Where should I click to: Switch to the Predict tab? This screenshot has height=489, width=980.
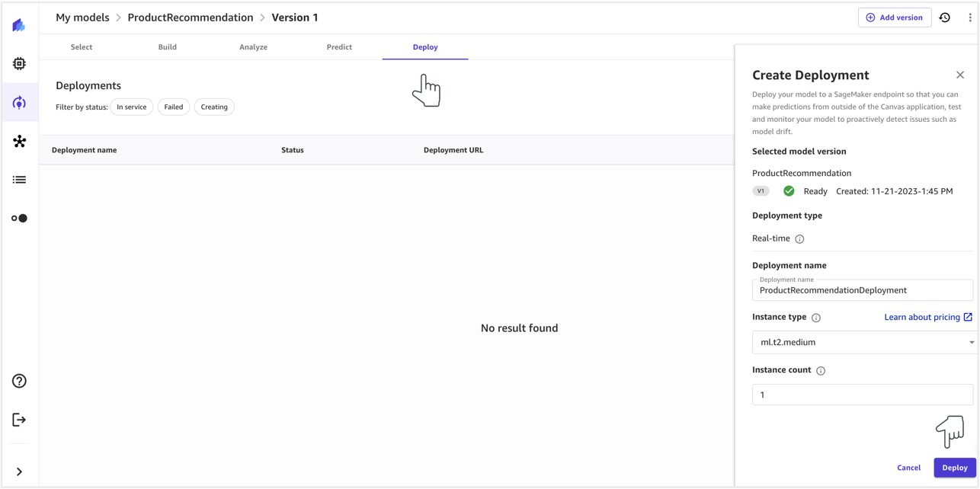coord(339,47)
